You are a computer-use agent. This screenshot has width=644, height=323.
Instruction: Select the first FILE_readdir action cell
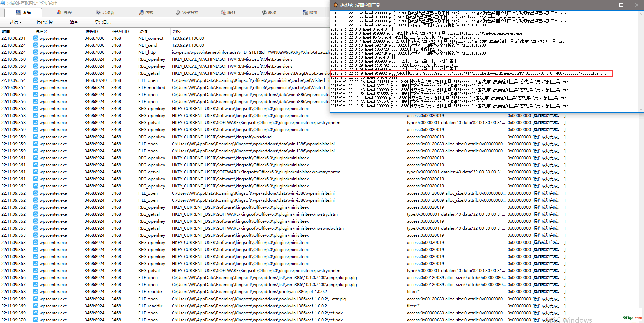150,292
